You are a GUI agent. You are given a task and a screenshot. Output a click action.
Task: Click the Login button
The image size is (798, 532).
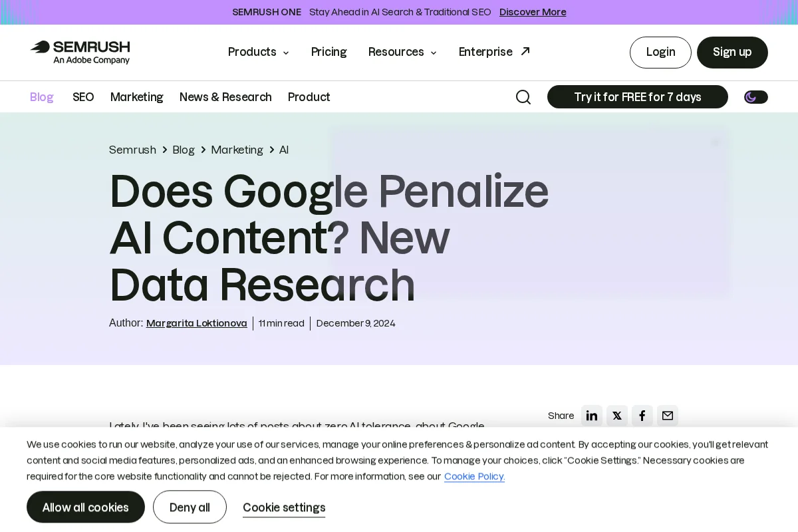pos(660,53)
